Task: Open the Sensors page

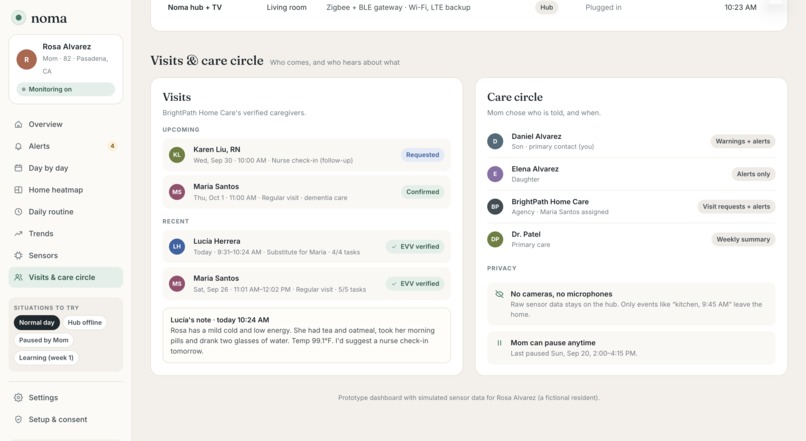Action: tap(66, 255)
